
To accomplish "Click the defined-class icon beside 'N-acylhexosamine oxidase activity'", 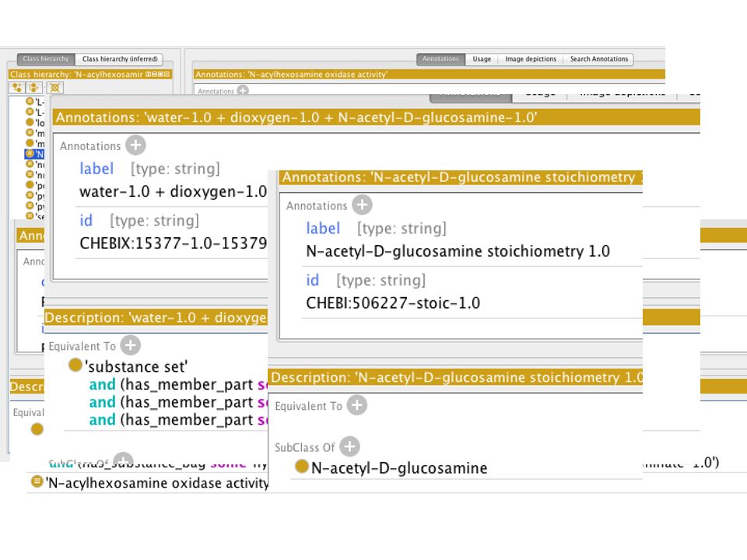I will 37,481.
